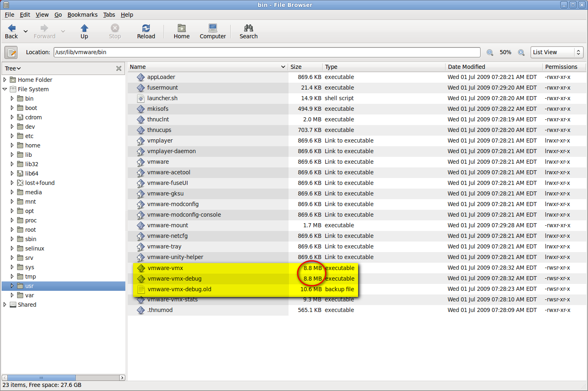
Task: Open the Bookmarks menu
Action: pos(83,15)
